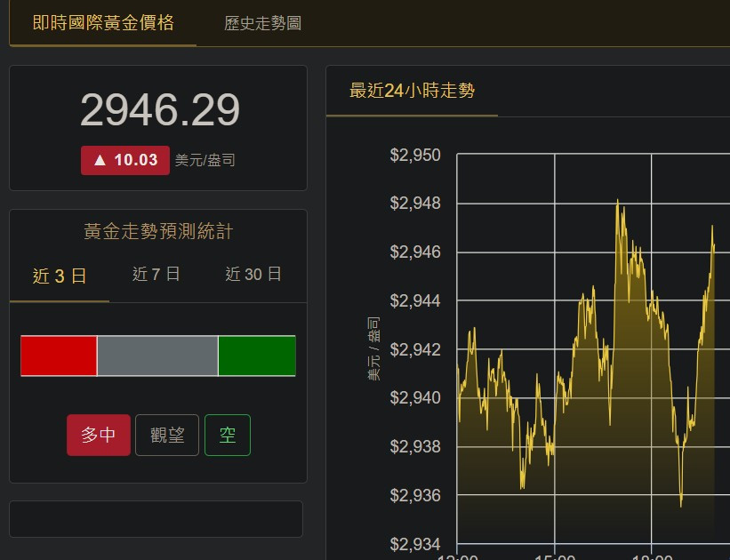
Task: Click the 觀望 vote button
Action: [167, 435]
